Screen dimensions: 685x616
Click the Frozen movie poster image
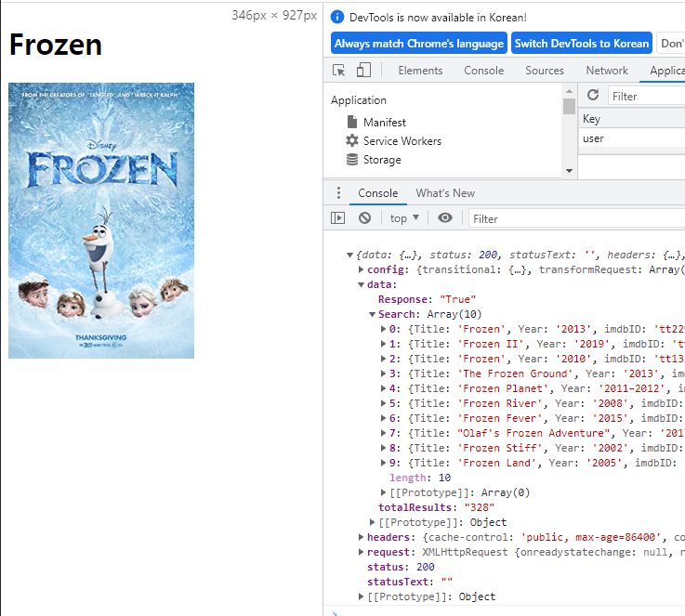tap(101, 220)
